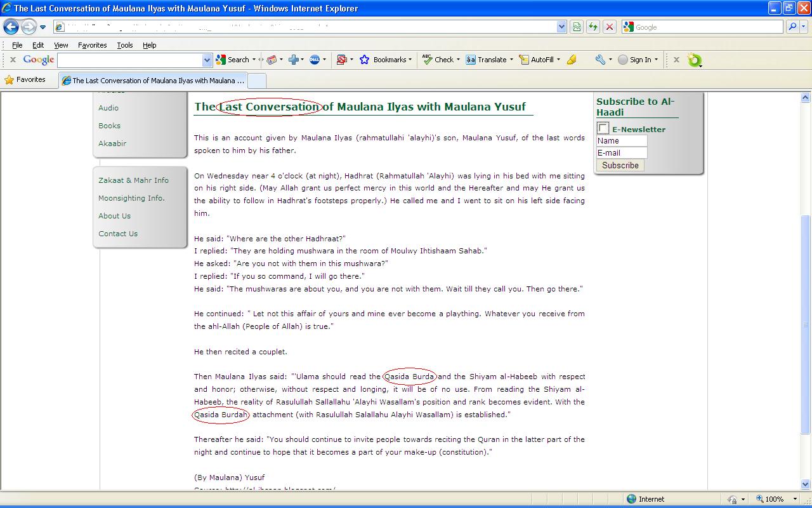Viewport: 812px width, 508px height.
Task: Click the blue plus Share icon
Action: tap(293, 60)
